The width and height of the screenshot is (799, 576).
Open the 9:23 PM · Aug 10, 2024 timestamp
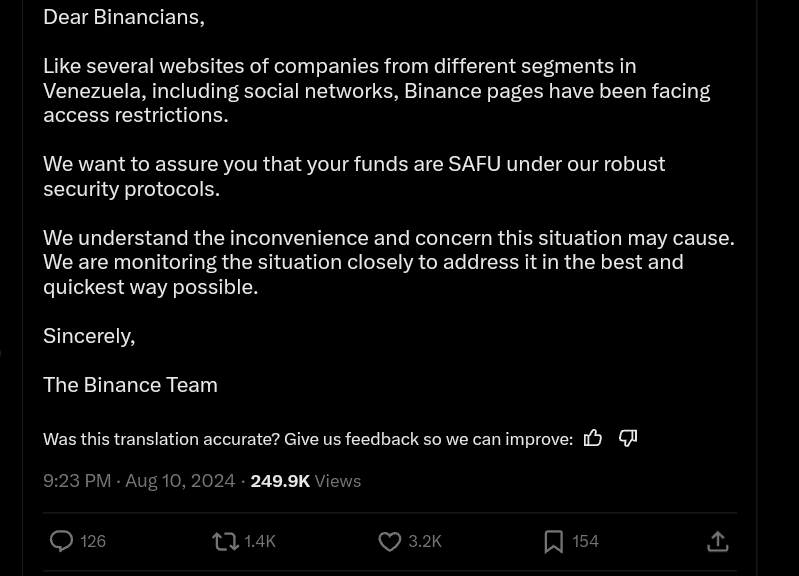[x=139, y=481]
